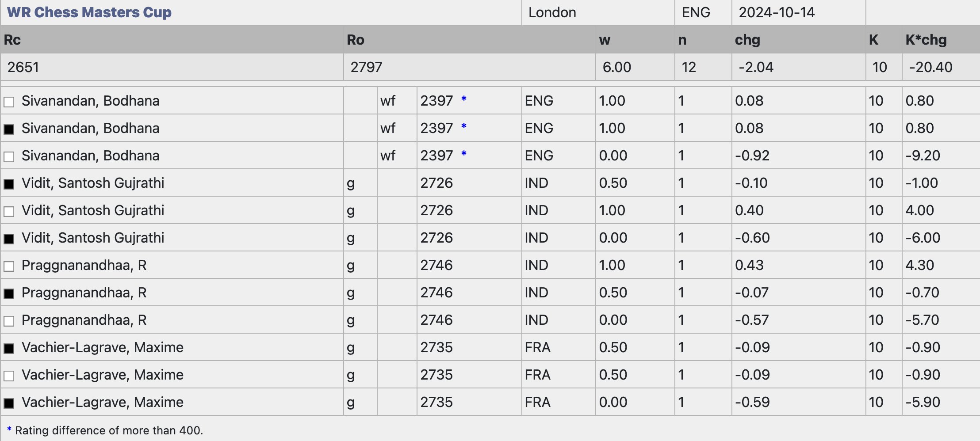Click black square in Vidit's -6.00 row
Screen dimensions: 980x441
[9, 239]
